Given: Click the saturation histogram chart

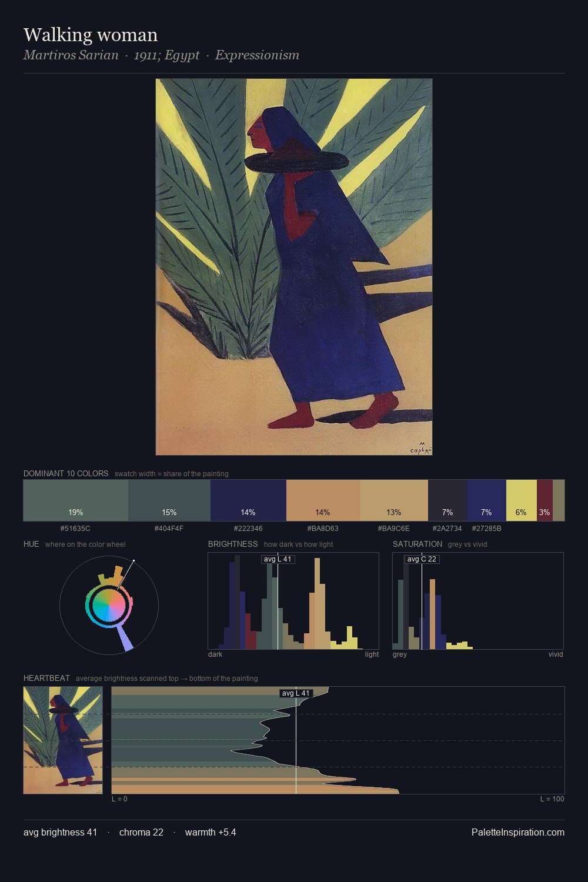Looking at the screenshot, I should 478,601.
